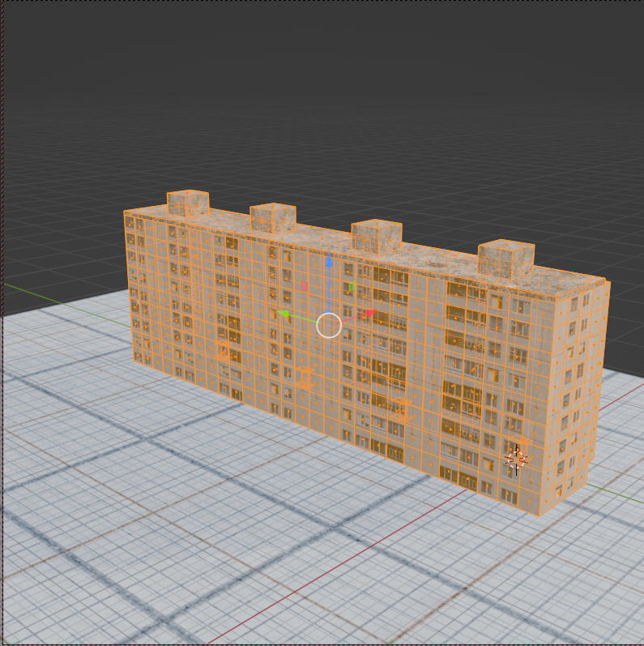
Task: Select the rooftop box farthest left
Action: pyautogui.click(x=188, y=203)
